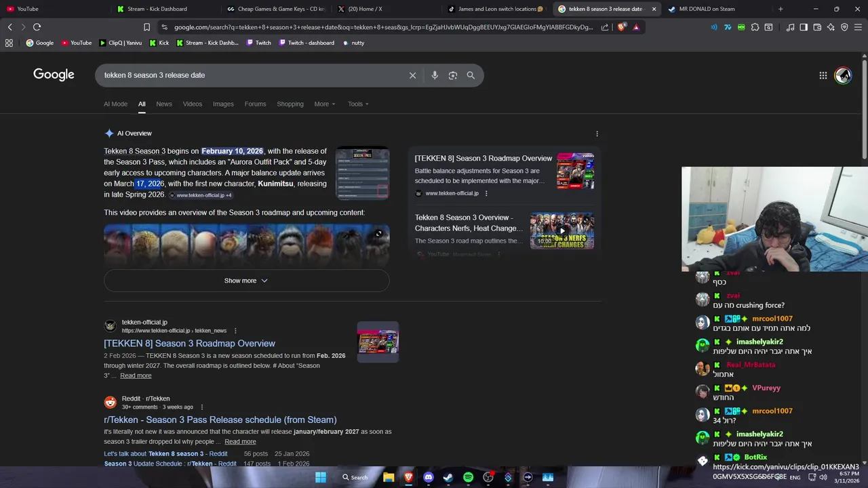Open File Explorer from the taskbar

pos(389,477)
